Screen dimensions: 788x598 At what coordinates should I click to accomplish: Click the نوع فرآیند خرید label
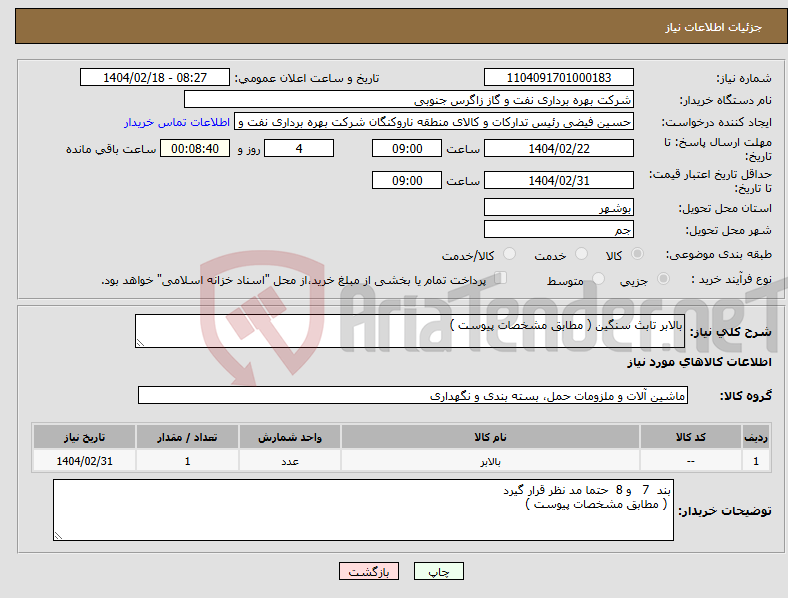click(731, 279)
